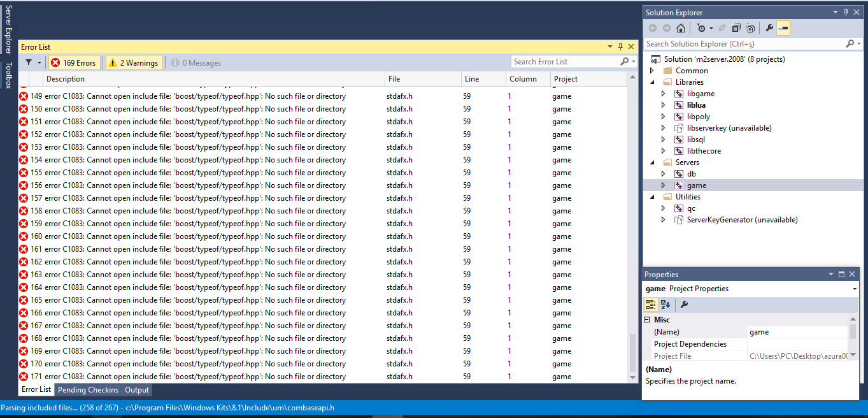Sort by the Description column header
868x418 pixels.
coord(215,79)
